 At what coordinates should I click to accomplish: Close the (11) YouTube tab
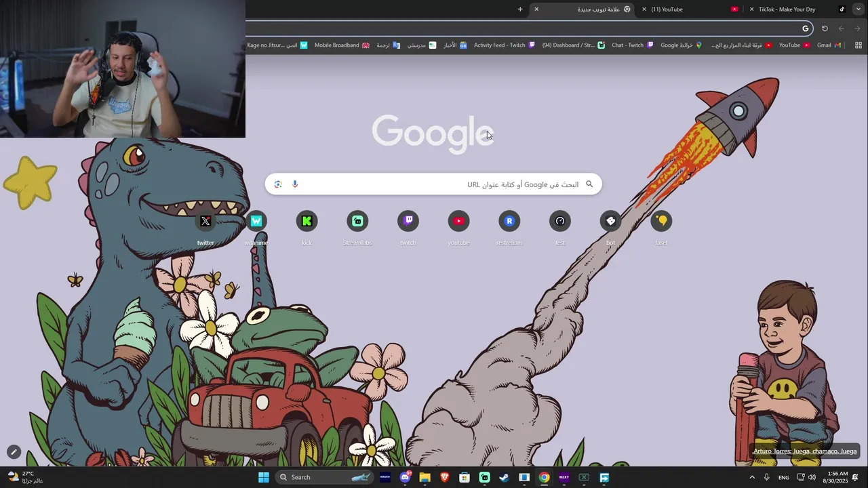pos(644,9)
